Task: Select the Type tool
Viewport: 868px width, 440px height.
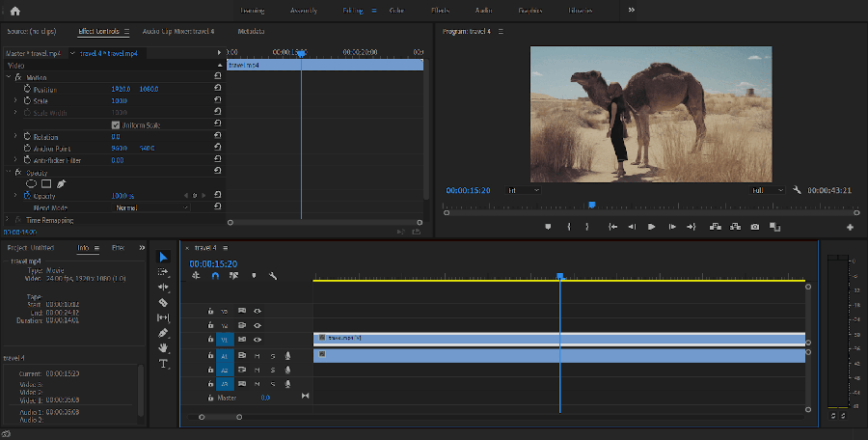Action: (163, 364)
